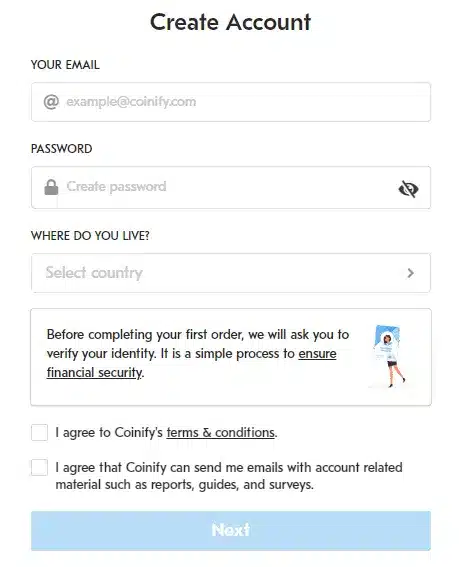Click the YOUR EMAIL field label

65,65
